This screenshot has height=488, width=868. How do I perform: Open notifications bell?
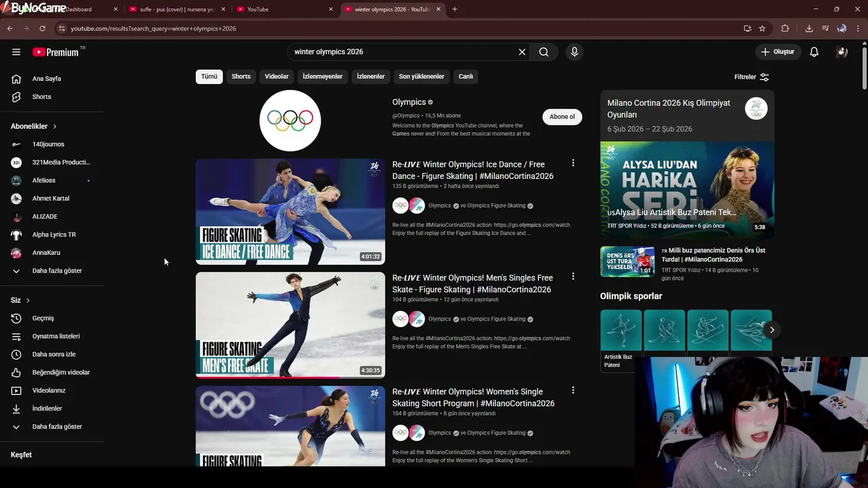(x=814, y=52)
